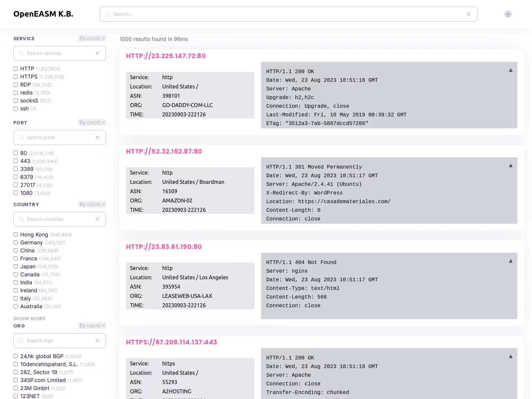Click the magnifier icon in the main search bar

pyautogui.click(x=108, y=14)
